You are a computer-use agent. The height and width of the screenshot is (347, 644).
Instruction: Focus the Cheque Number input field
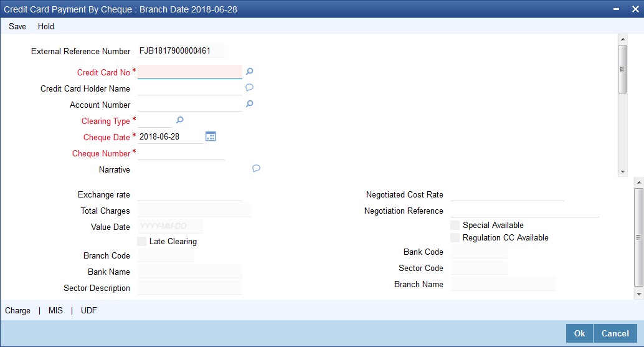point(181,153)
